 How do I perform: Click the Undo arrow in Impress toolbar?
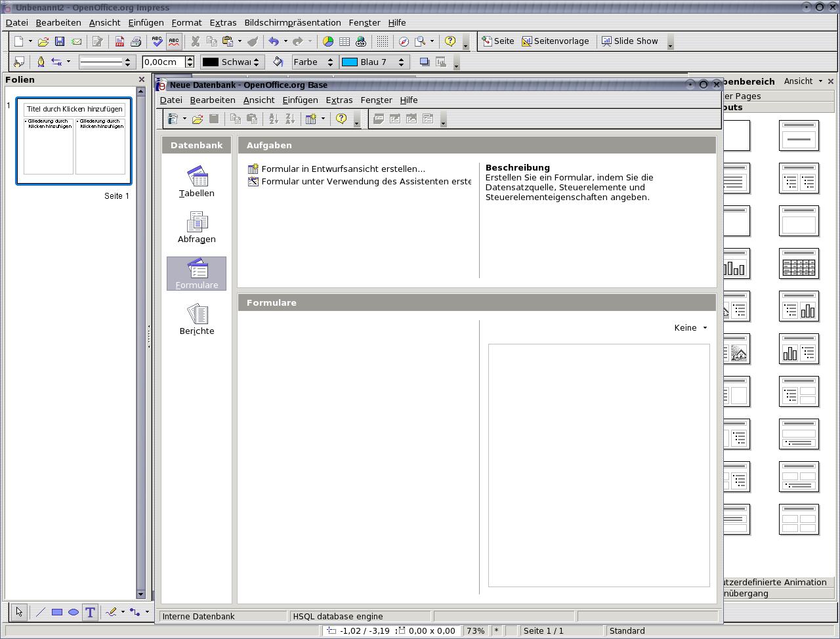pos(274,41)
